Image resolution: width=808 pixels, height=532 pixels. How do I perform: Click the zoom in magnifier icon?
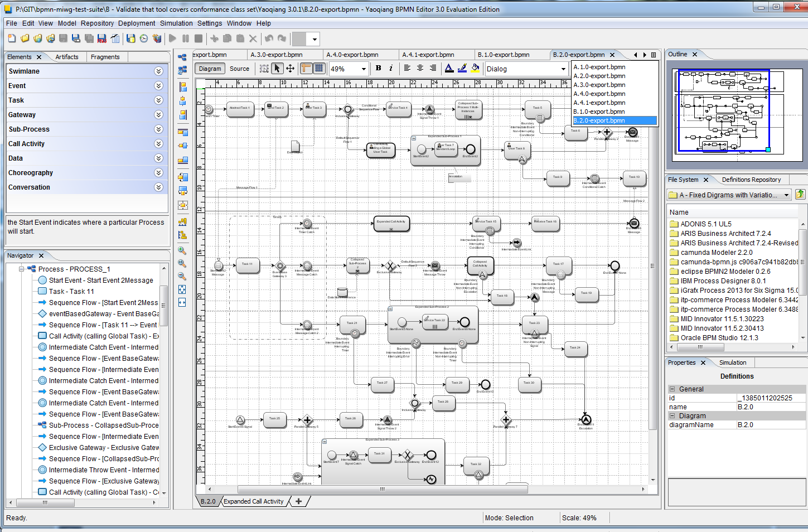click(x=182, y=250)
